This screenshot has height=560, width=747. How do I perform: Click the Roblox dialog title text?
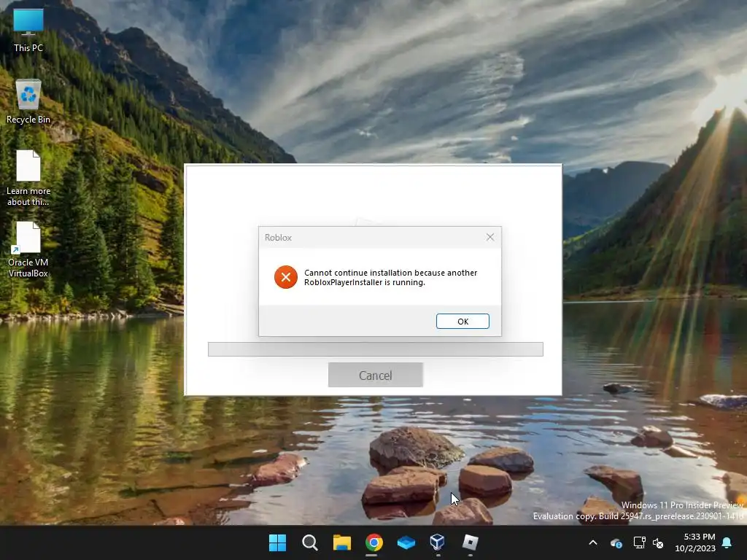point(278,237)
